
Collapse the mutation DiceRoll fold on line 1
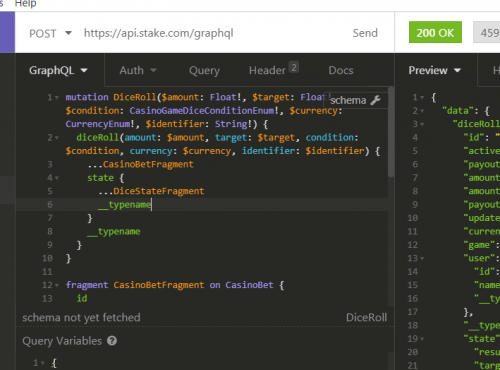57,98
